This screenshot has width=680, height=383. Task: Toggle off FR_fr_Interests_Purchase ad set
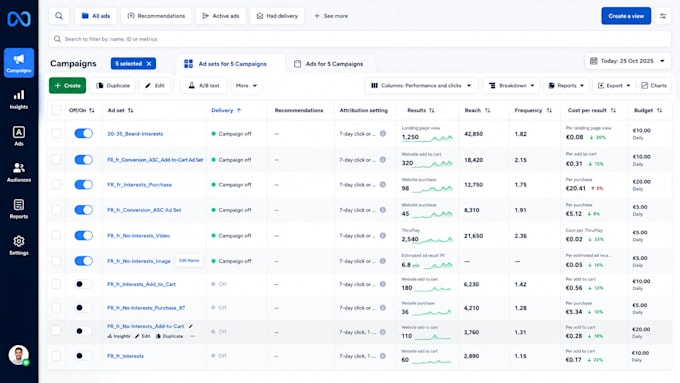[x=83, y=184]
